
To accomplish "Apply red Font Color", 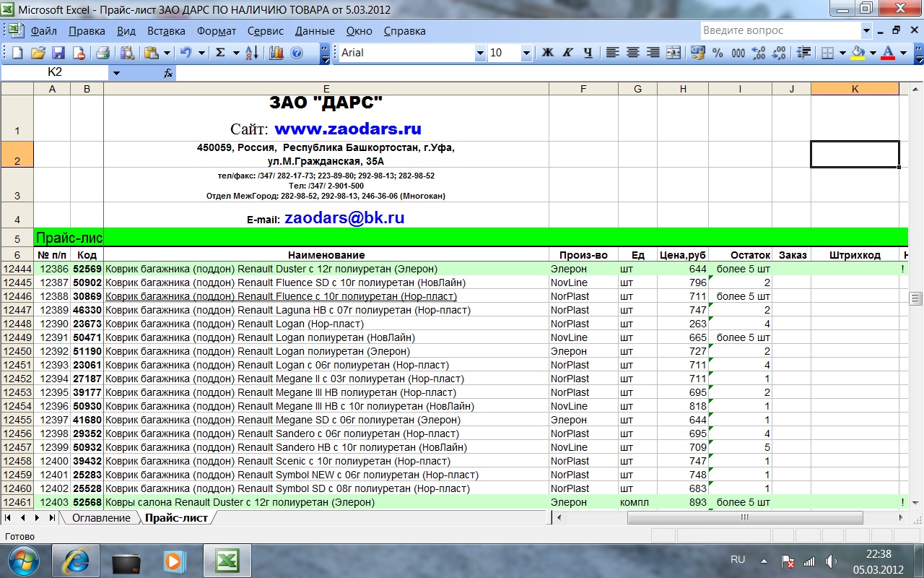I will point(888,53).
